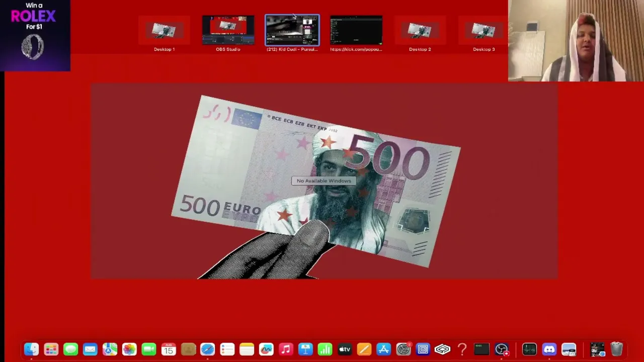Open the App Store
This screenshot has height=362, width=644.
pos(384,349)
